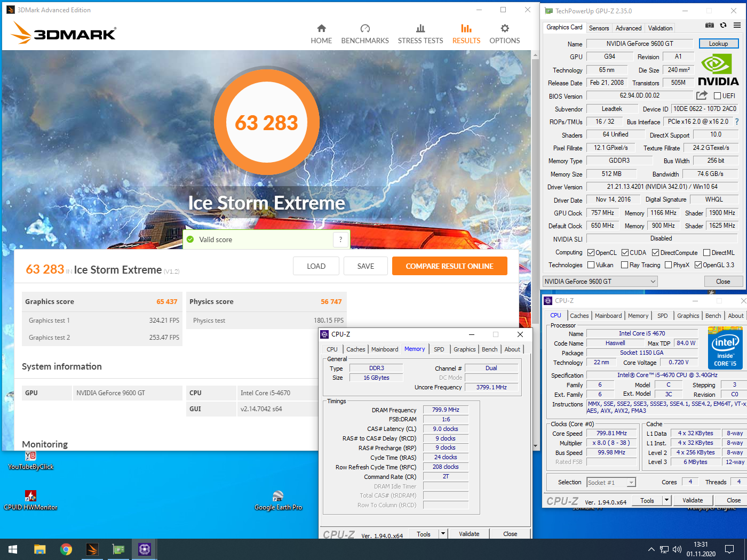Toggle OpenGL 3.3 checkbox
The height and width of the screenshot is (560, 747).
(698, 265)
